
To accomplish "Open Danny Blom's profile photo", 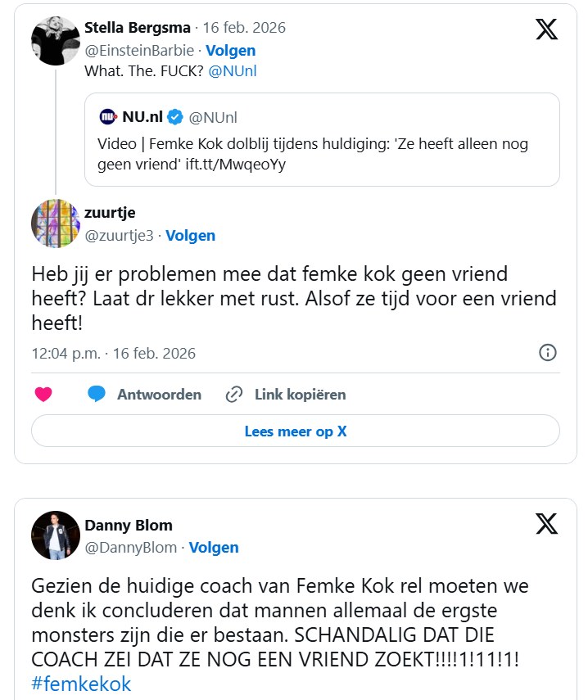I will (x=55, y=535).
